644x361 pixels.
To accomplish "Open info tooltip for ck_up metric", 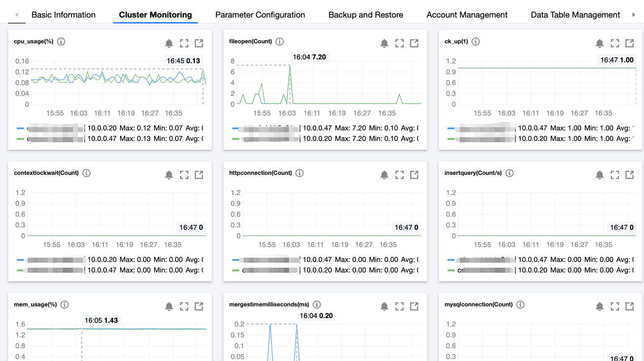I will (476, 41).
